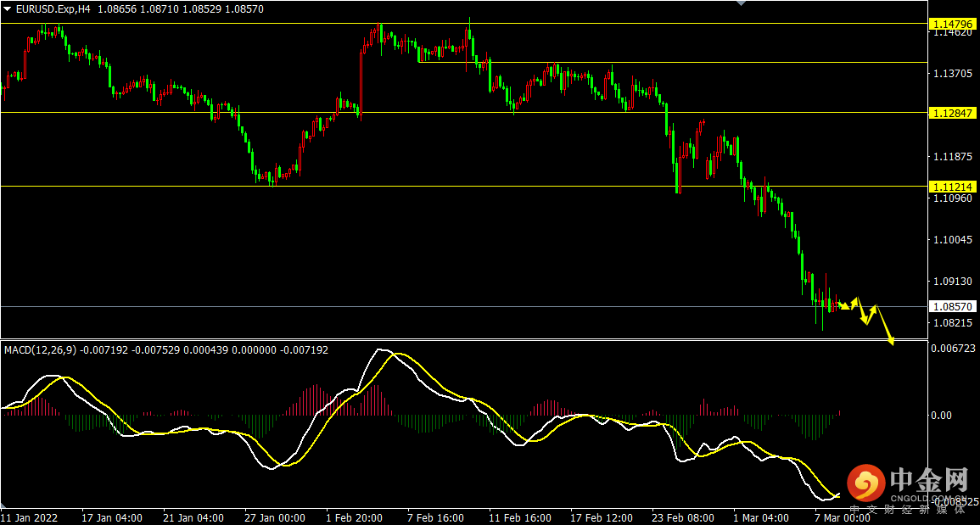Click the 1.13705 price scale value
This screenshot has width=980, height=525.
click(952, 74)
